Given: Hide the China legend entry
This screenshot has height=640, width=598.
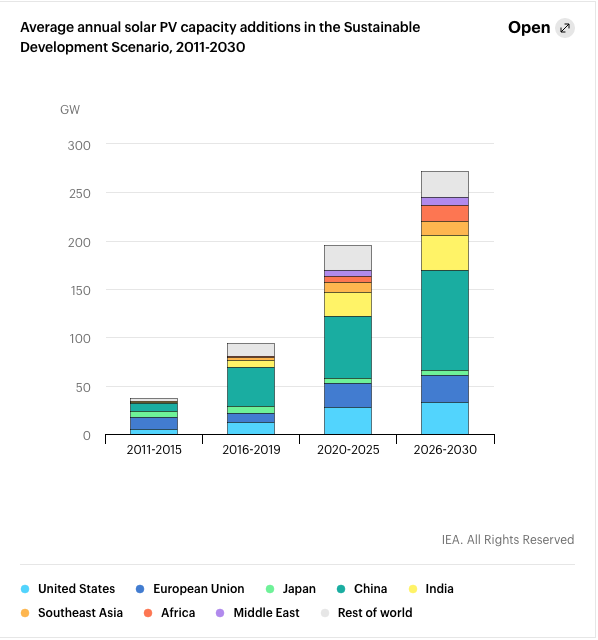Looking at the screenshot, I should (x=362, y=589).
